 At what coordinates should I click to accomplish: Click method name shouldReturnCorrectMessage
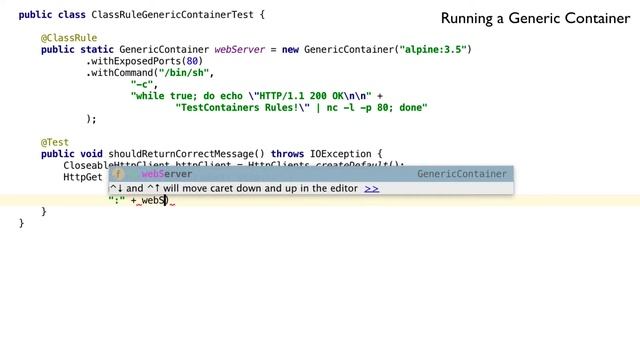point(181,154)
